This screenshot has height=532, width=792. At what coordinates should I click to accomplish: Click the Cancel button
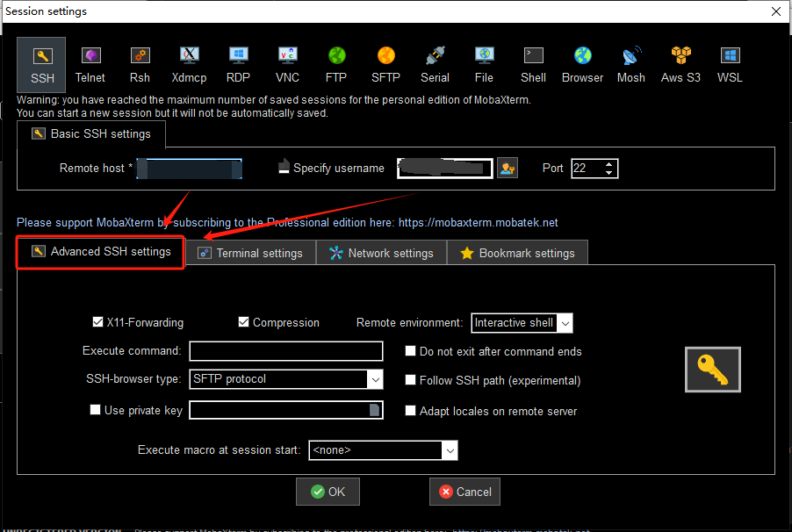464,492
